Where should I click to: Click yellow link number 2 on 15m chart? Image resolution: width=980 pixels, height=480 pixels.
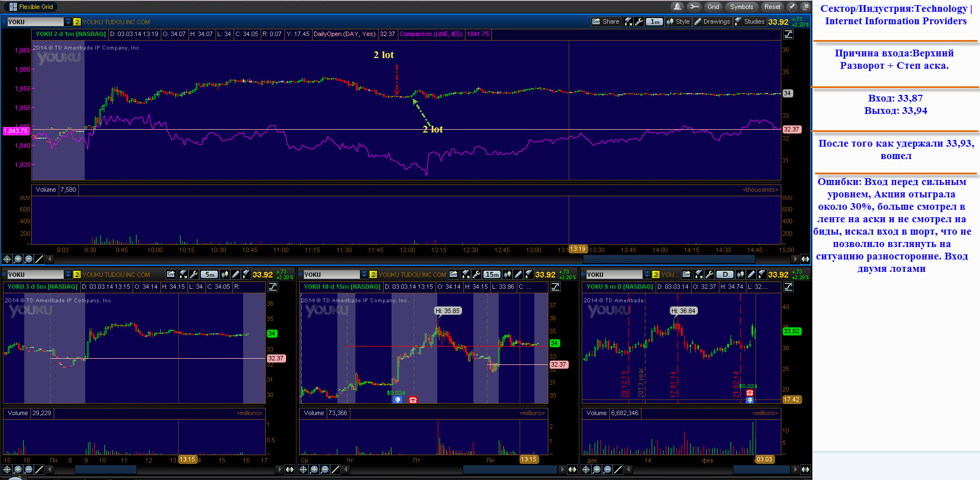click(x=373, y=275)
